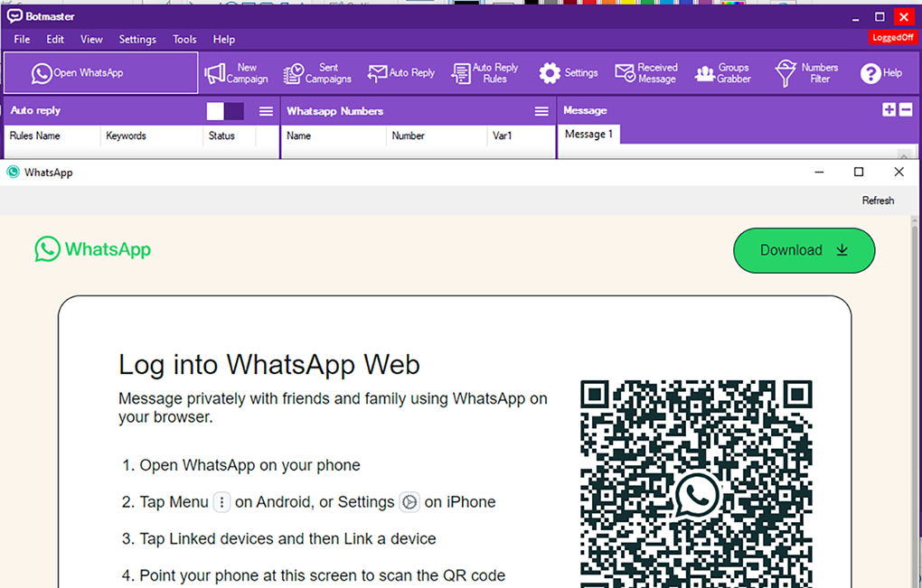Viewport: 922px width, 588px height.
Task: Click the "Tap Linked devices" step text
Action: [288, 538]
